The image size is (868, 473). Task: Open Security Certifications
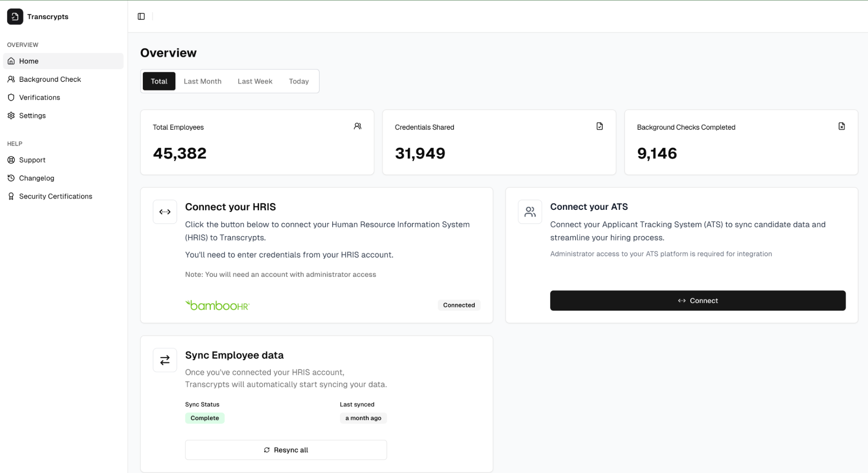(55, 196)
